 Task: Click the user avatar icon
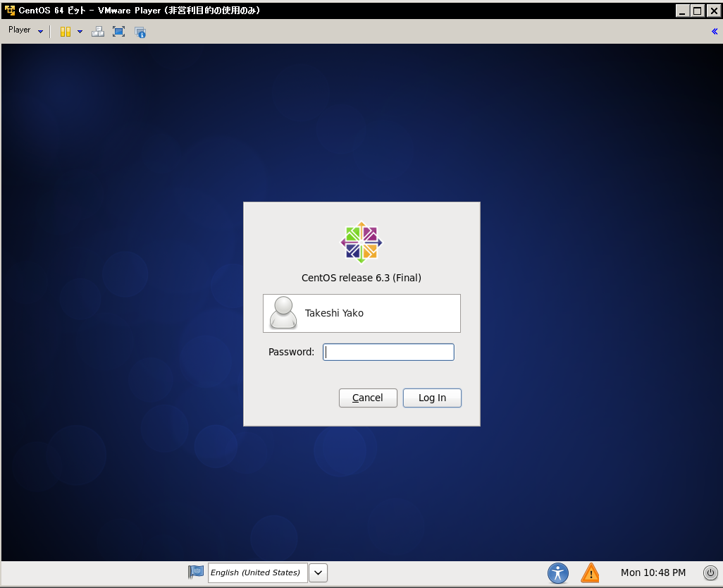pyautogui.click(x=283, y=312)
